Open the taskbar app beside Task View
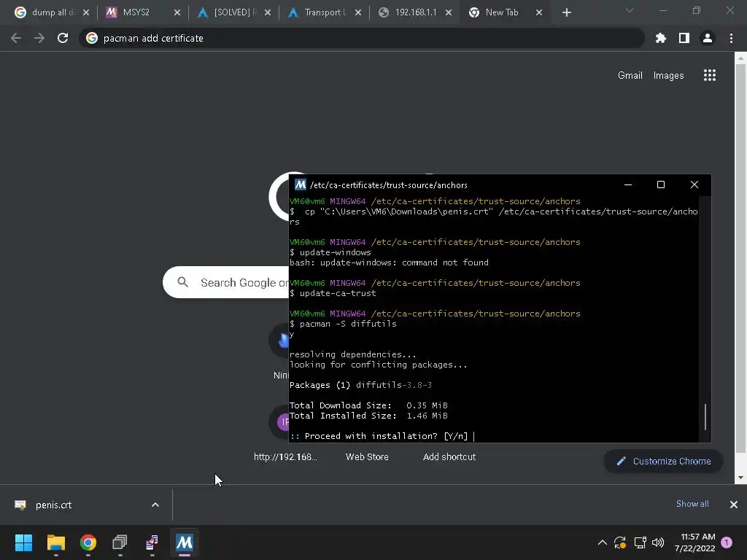This screenshot has width=747, height=560. tap(152, 542)
